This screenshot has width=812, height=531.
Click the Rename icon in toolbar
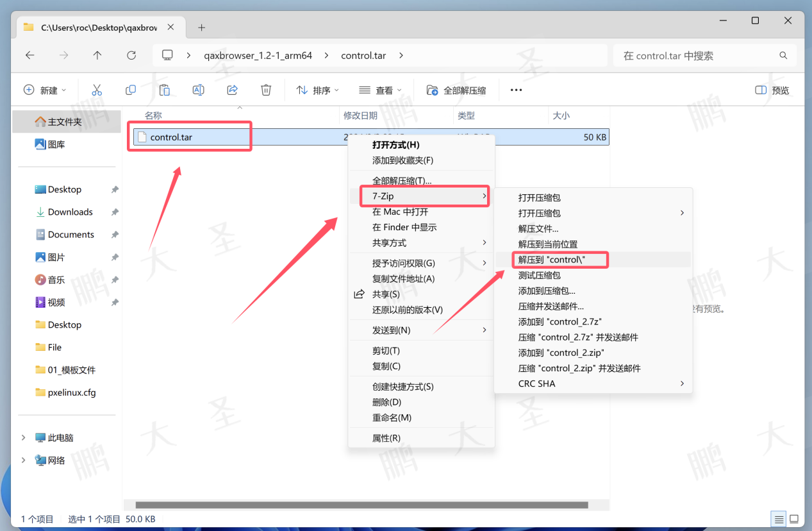click(x=199, y=90)
